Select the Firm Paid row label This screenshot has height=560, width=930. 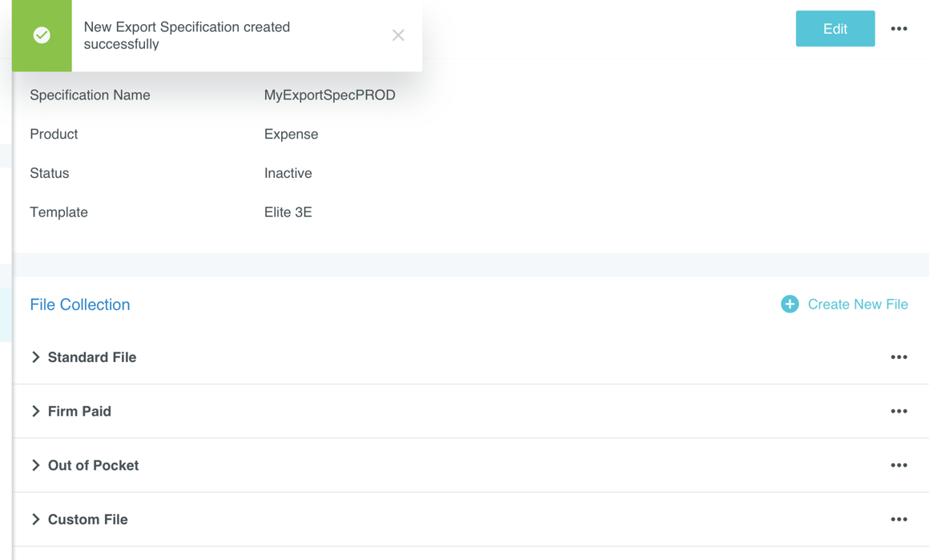click(x=79, y=411)
